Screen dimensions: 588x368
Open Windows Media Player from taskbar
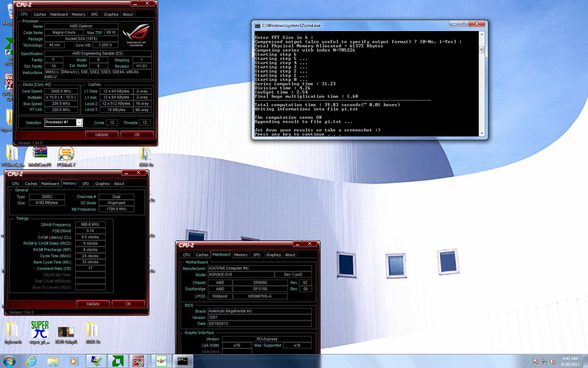74,361
